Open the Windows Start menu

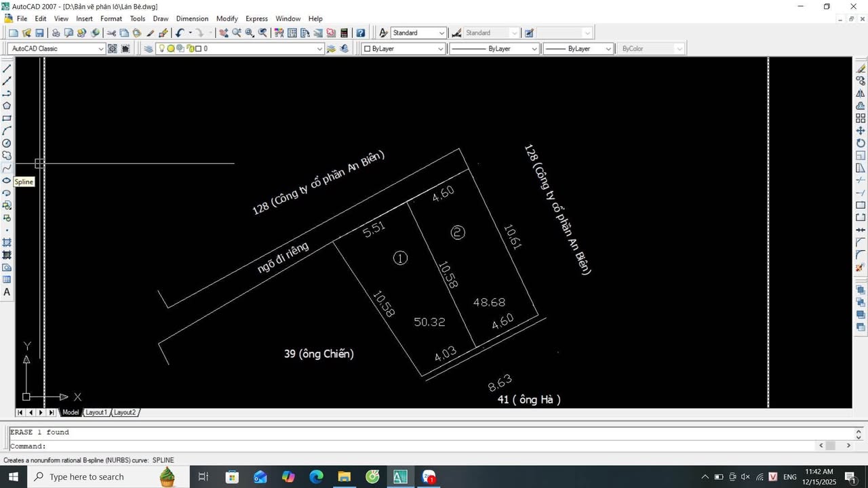(x=12, y=476)
